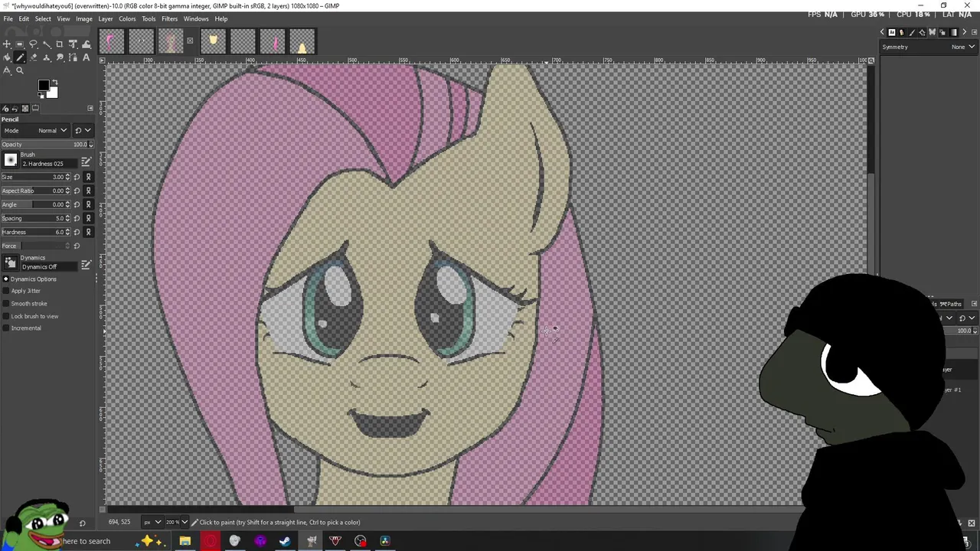Select the Pencil tool
The width and height of the screenshot is (980, 551).
[x=20, y=57]
